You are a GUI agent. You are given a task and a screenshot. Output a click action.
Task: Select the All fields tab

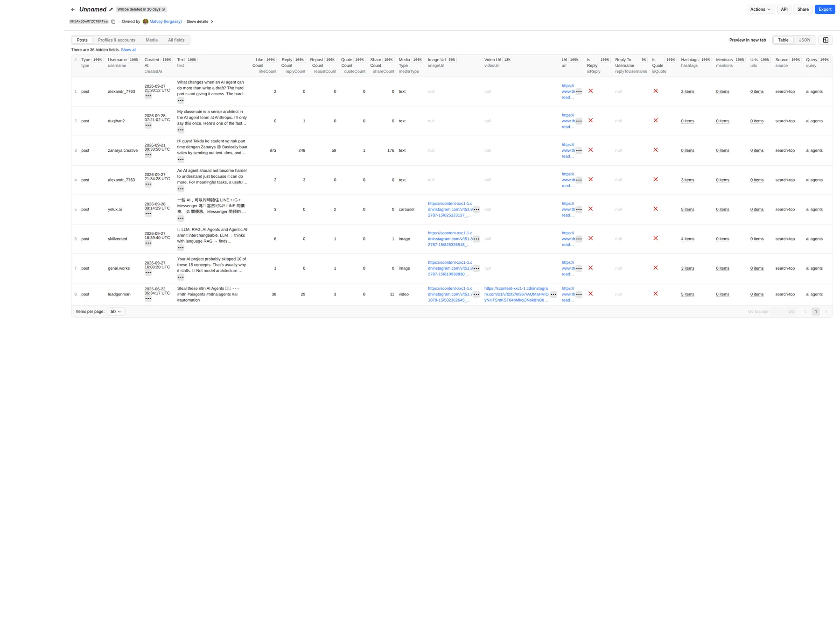176,40
